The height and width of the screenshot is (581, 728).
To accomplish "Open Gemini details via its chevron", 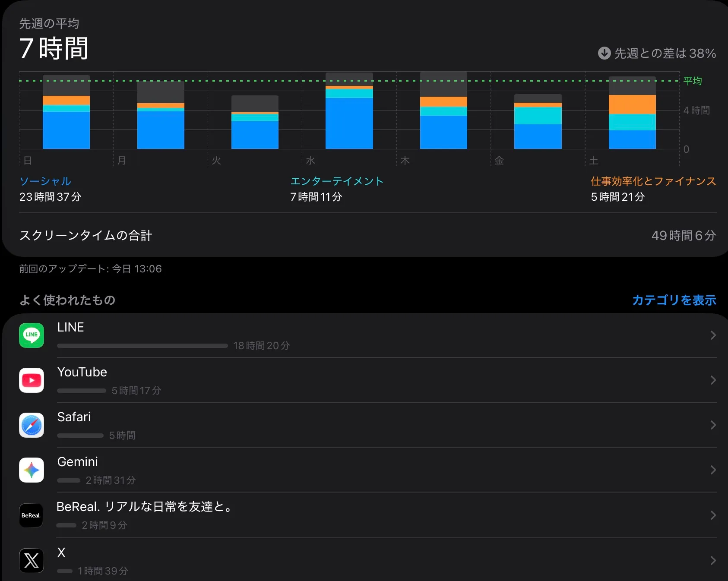I will pos(713,470).
